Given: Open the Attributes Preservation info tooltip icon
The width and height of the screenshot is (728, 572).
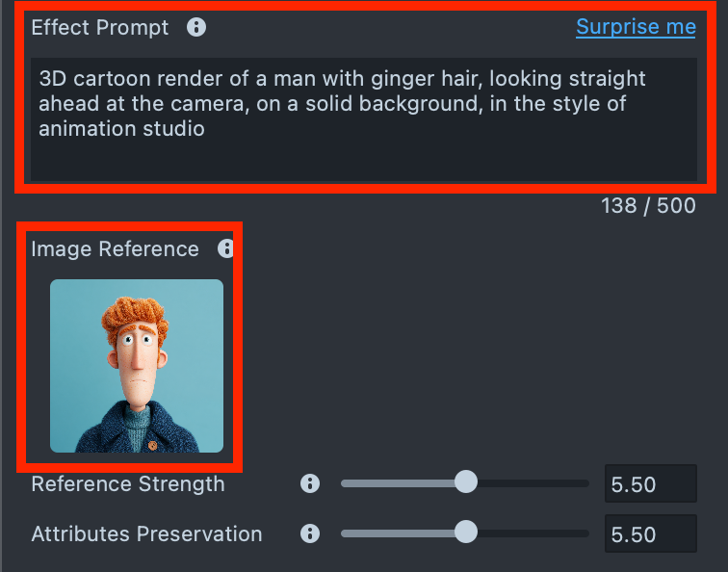Looking at the screenshot, I should pos(309,533).
